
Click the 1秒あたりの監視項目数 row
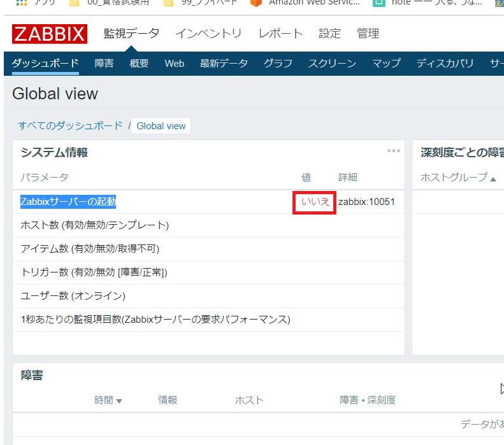pyautogui.click(x=208, y=320)
